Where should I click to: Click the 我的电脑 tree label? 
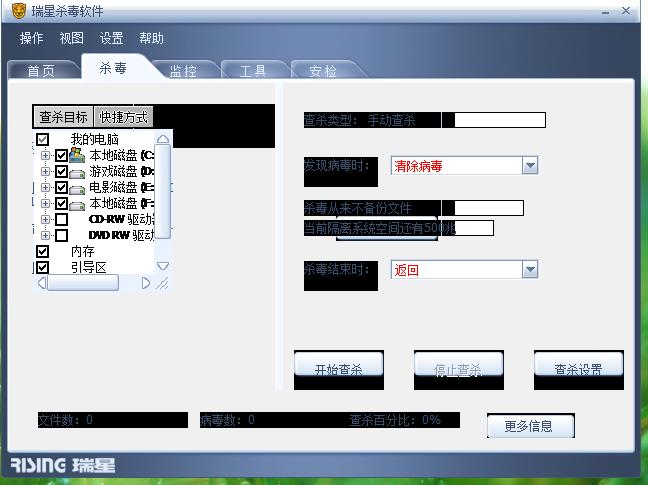pos(95,139)
